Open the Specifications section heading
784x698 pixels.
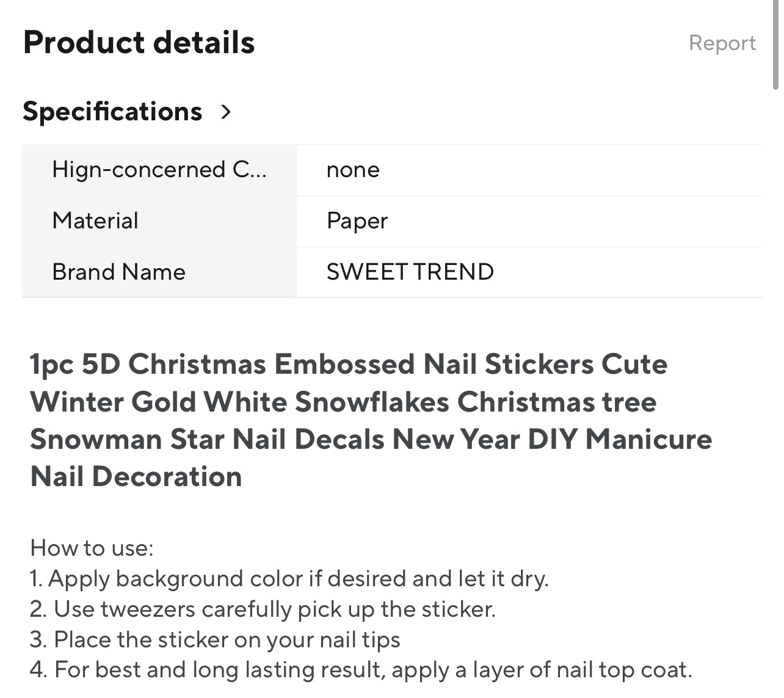click(112, 112)
